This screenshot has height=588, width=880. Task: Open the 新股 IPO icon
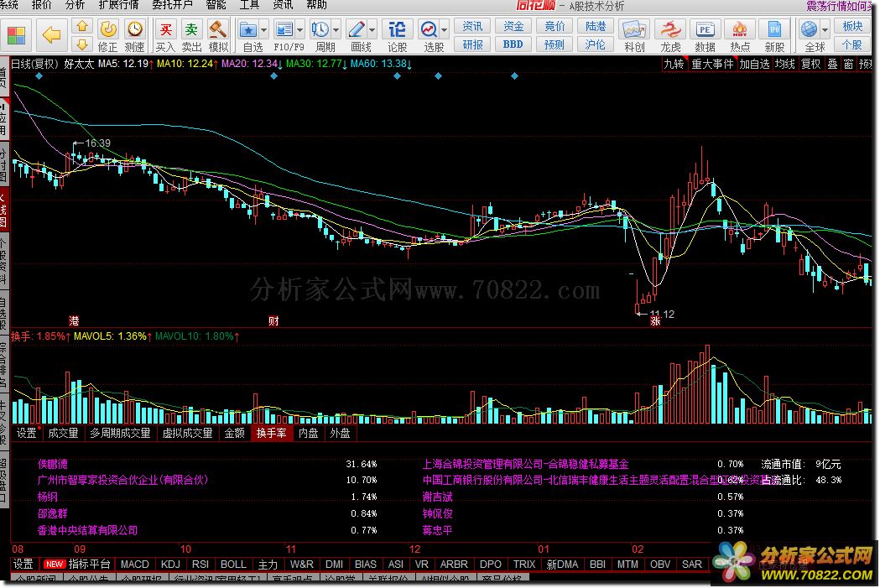[774, 35]
